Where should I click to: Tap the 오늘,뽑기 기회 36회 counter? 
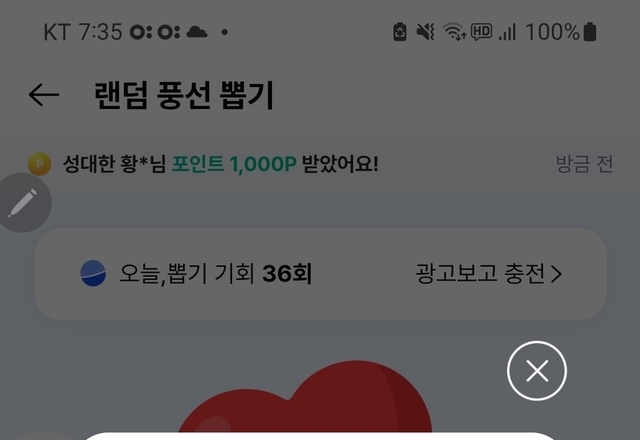216,273
